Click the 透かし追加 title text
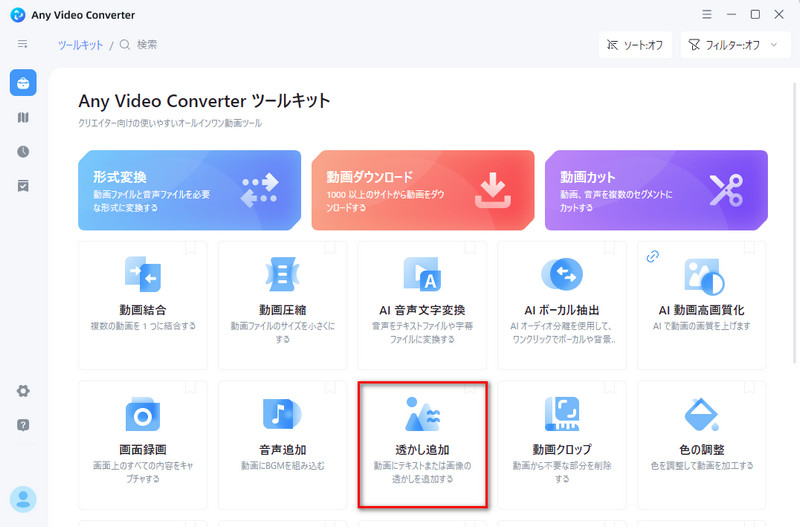The image size is (800, 527). tap(422, 450)
